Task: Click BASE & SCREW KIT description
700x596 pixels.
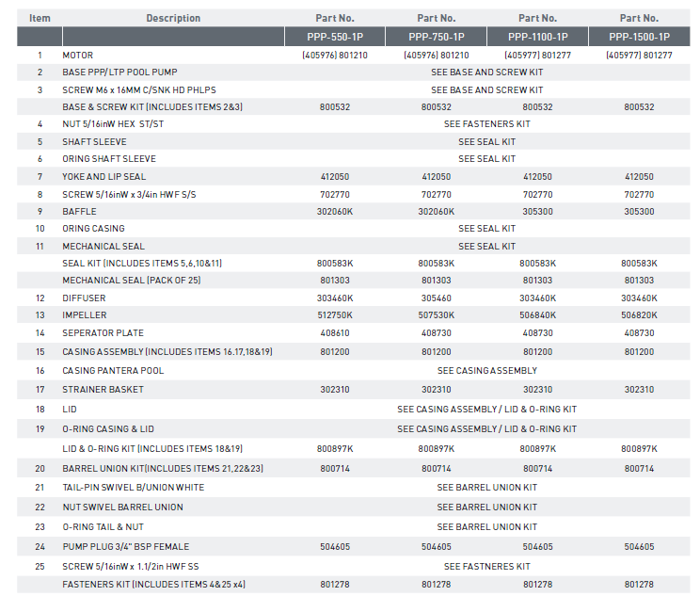Action: click(152, 107)
